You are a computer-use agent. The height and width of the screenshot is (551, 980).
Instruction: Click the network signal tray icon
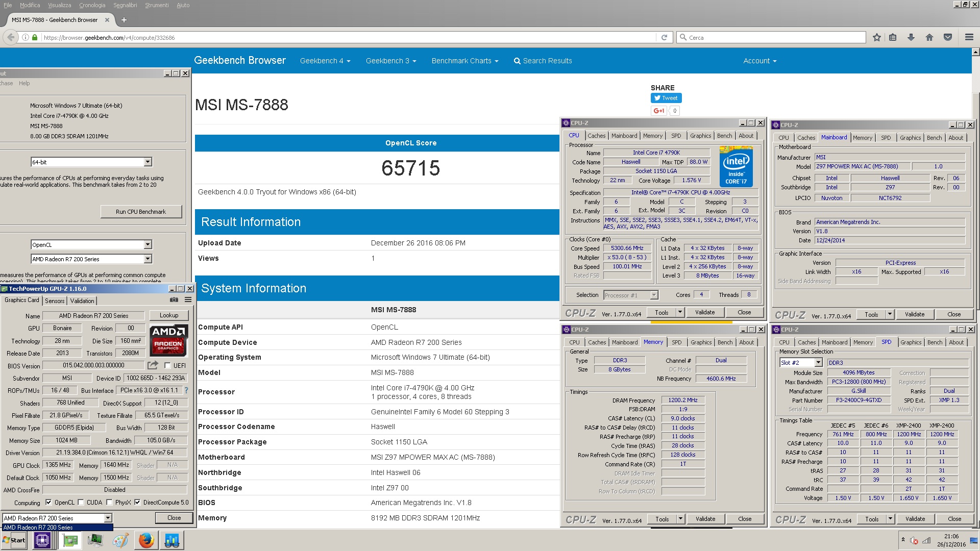(927, 541)
